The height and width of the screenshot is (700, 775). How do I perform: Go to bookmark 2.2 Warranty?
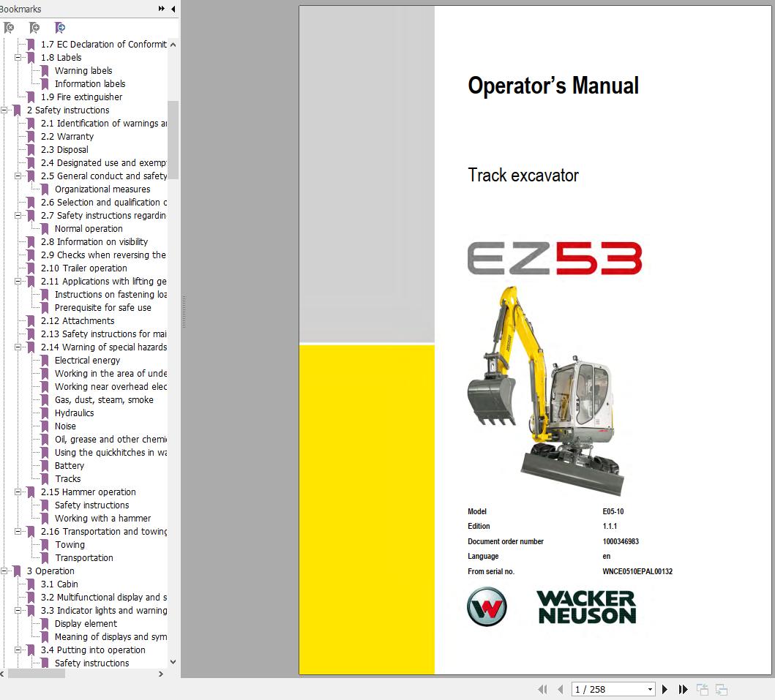(x=67, y=136)
